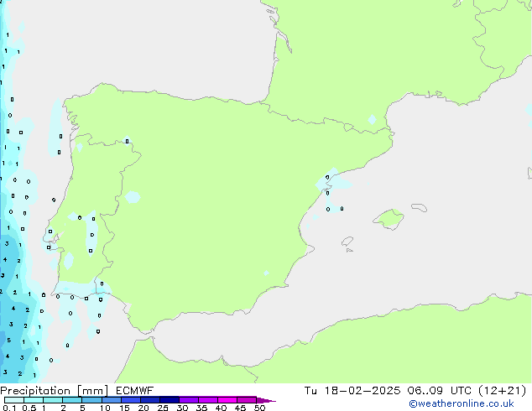Screen dimensions: 532x411
Task: Click Menorca island east of Mallorca
Action: (417, 205)
